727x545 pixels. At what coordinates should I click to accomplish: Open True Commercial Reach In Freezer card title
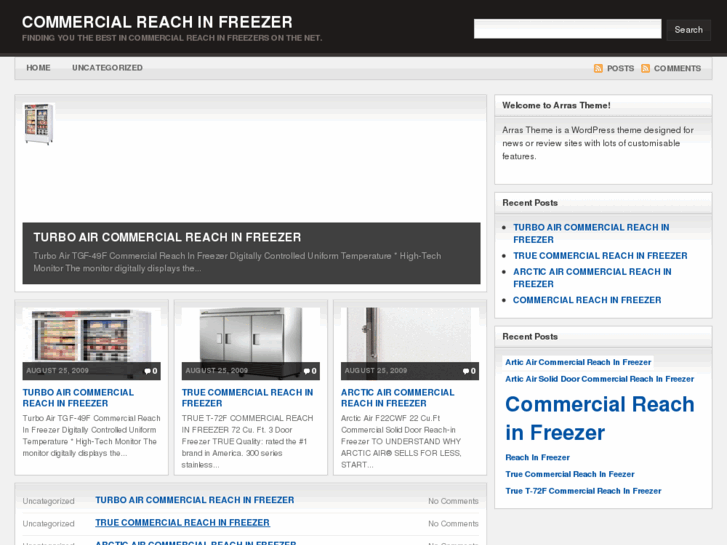click(x=247, y=398)
